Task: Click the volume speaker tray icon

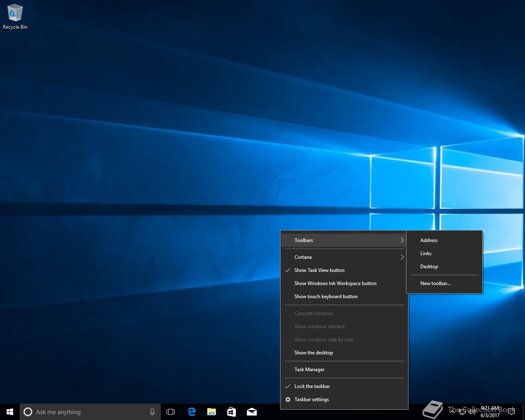Action: pos(472,412)
